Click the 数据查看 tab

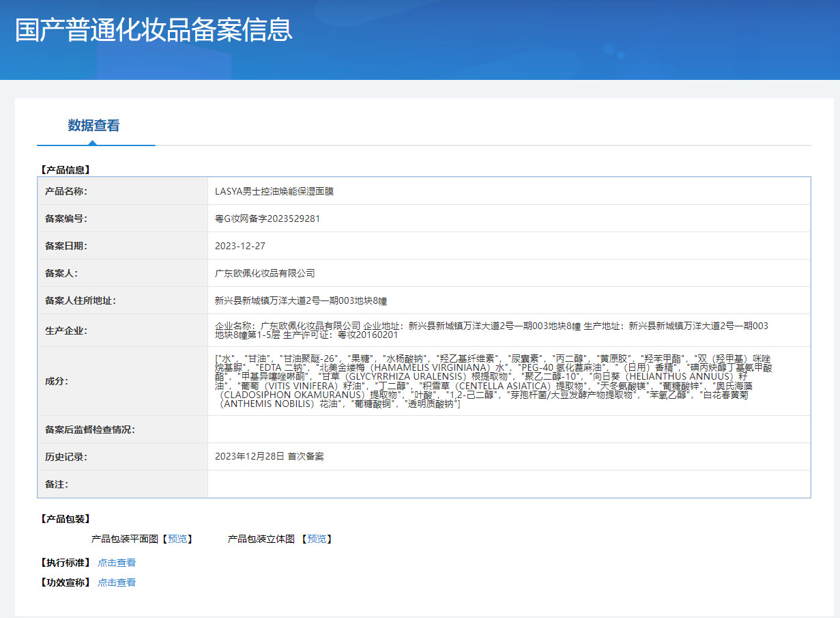tap(94, 126)
